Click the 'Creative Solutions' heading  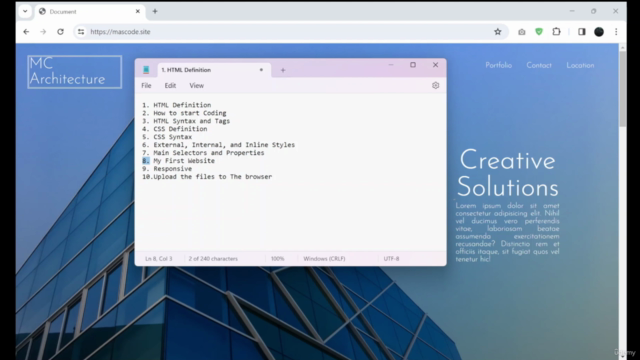coord(507,173)
